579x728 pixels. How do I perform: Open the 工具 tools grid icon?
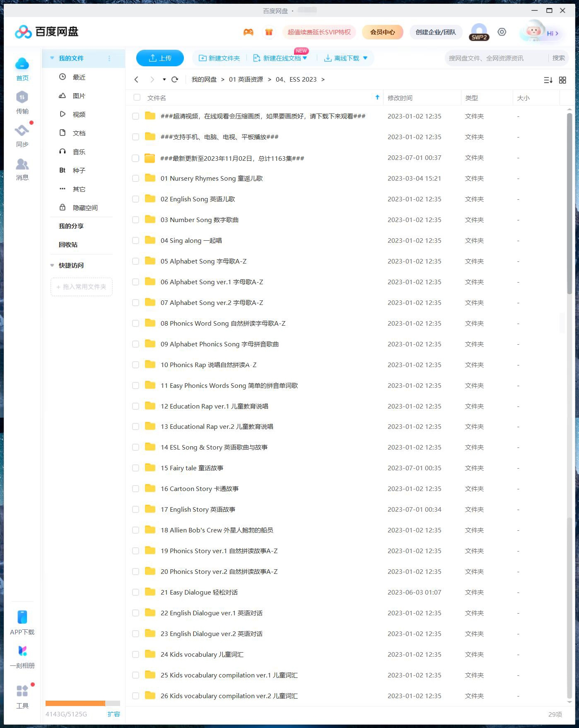(22, 691)
